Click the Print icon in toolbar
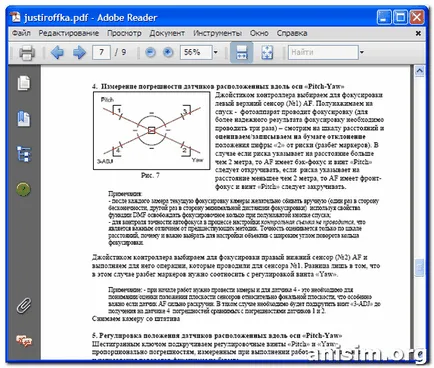Screen dimensions: 434x368 click(27, 53)
